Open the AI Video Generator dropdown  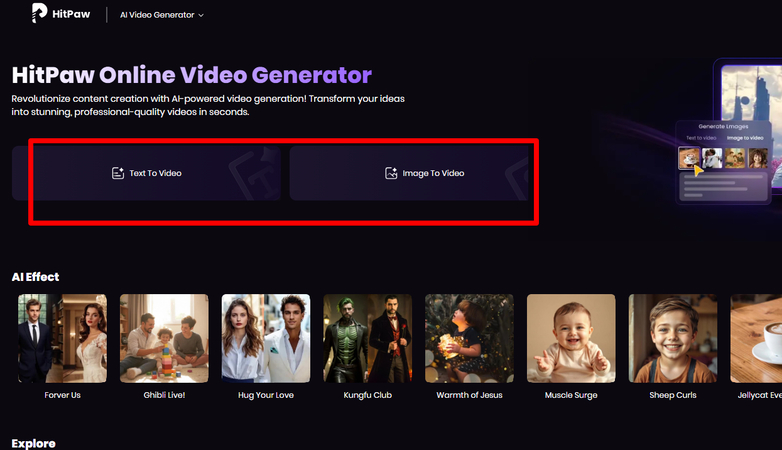162,15
